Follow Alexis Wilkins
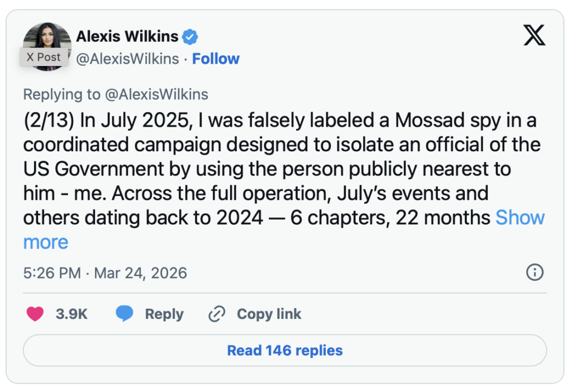 coord(216,59)
